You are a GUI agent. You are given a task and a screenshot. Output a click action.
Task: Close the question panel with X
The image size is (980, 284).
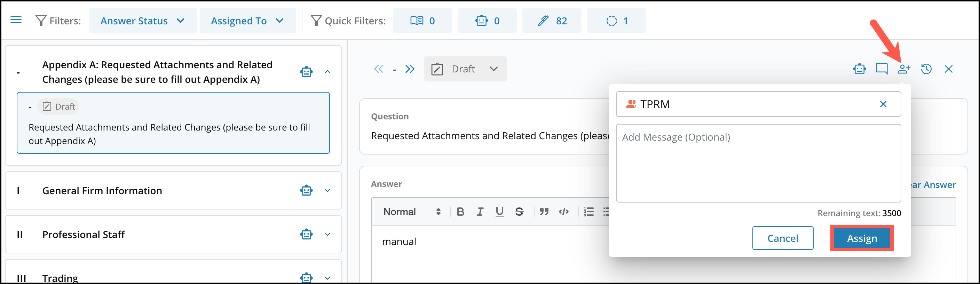point(949,69)
